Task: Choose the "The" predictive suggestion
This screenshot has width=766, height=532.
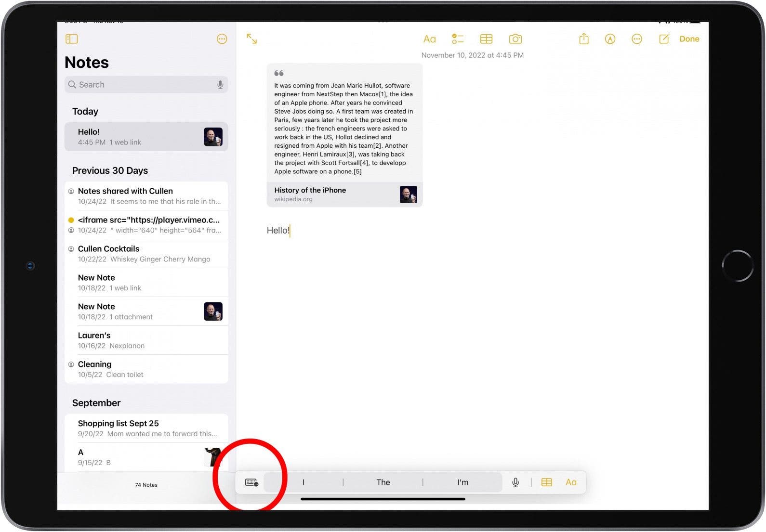Action: [383, 482]
